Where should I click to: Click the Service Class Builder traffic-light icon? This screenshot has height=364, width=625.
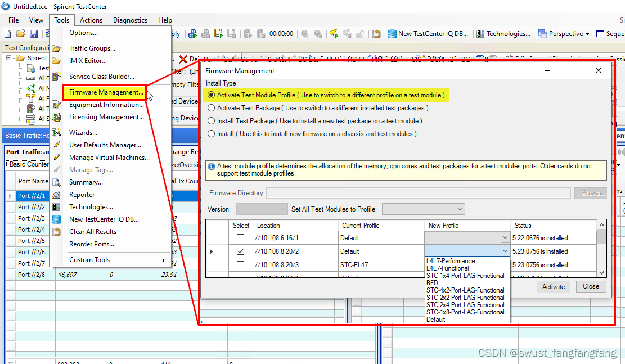coord(56,76)
